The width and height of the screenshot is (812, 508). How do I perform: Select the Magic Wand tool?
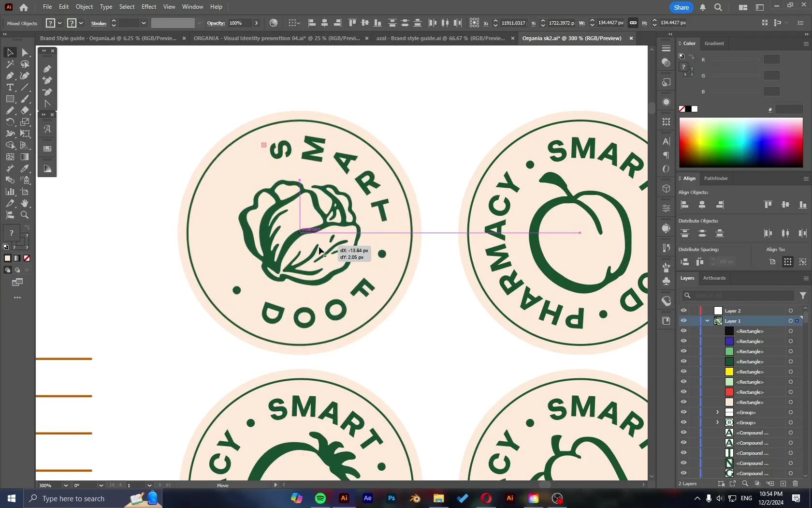click(10, 64)
